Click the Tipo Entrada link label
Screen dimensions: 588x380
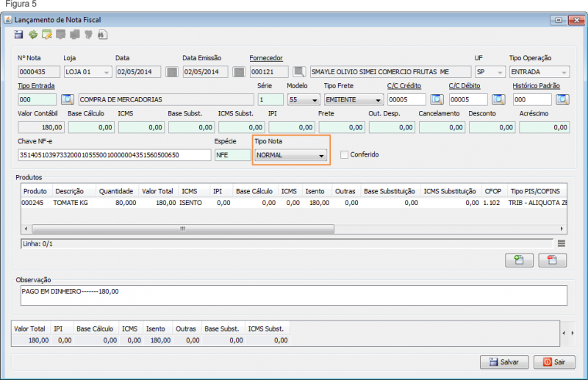(36, 86)
